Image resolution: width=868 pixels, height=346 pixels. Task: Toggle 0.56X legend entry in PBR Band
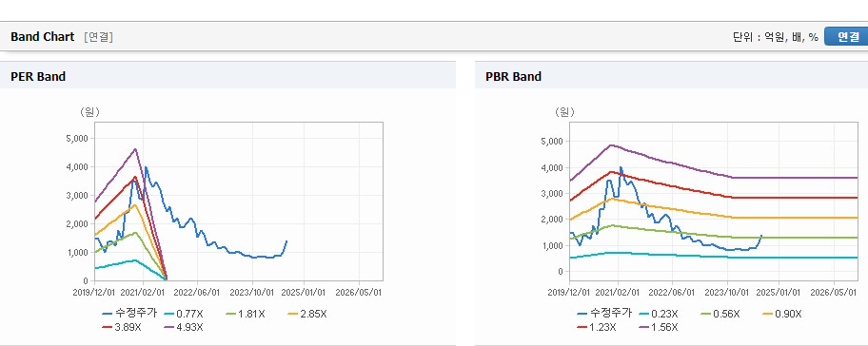(720, 314)
